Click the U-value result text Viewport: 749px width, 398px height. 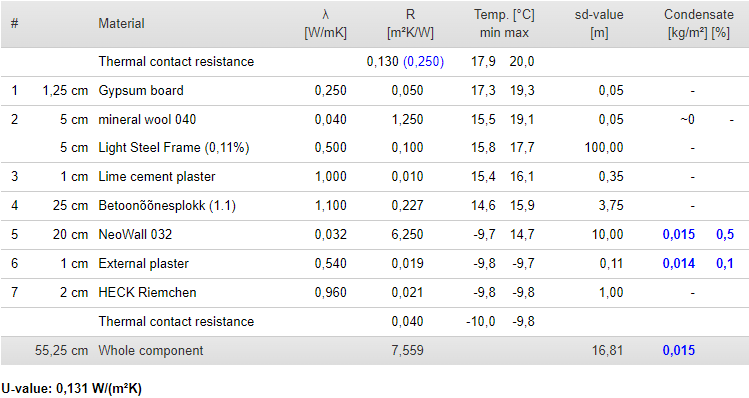coord(71,388)
